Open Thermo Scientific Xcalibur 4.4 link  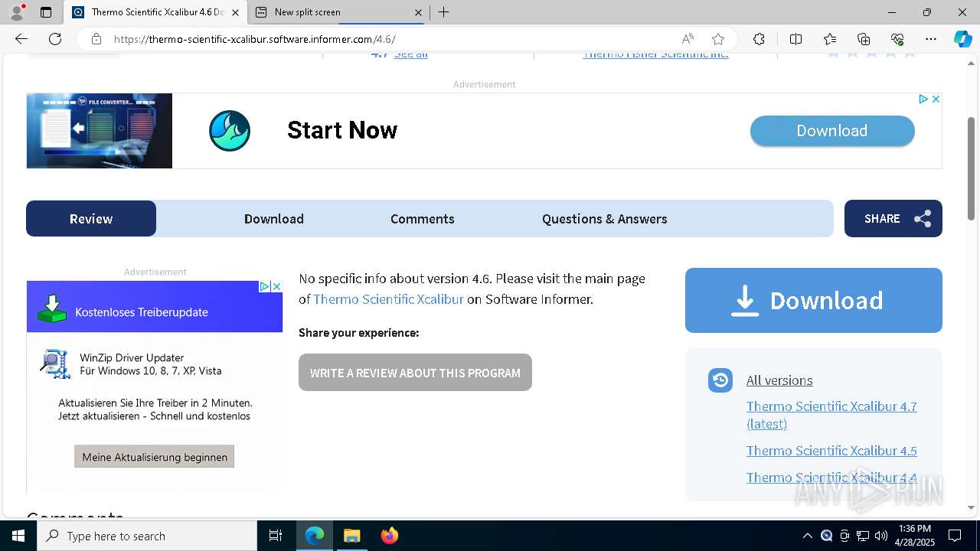831,478
